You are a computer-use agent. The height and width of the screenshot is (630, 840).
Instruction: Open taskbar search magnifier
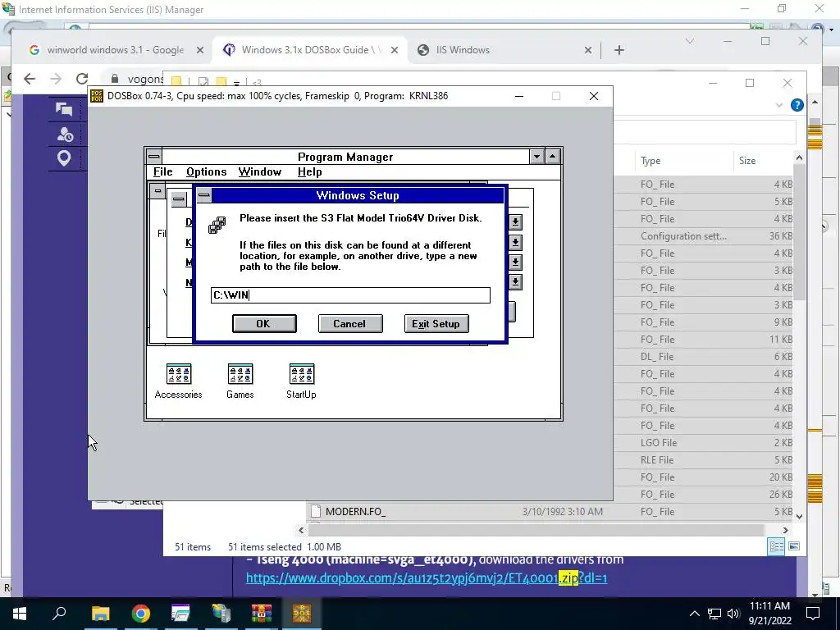(x=59, y=613)
